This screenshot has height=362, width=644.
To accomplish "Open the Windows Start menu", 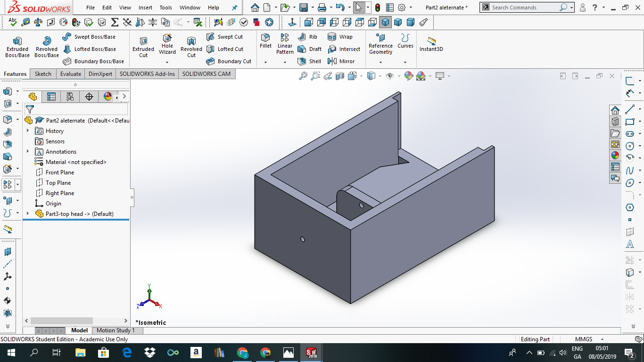I will pyautogui.click(x=11, y=353).
